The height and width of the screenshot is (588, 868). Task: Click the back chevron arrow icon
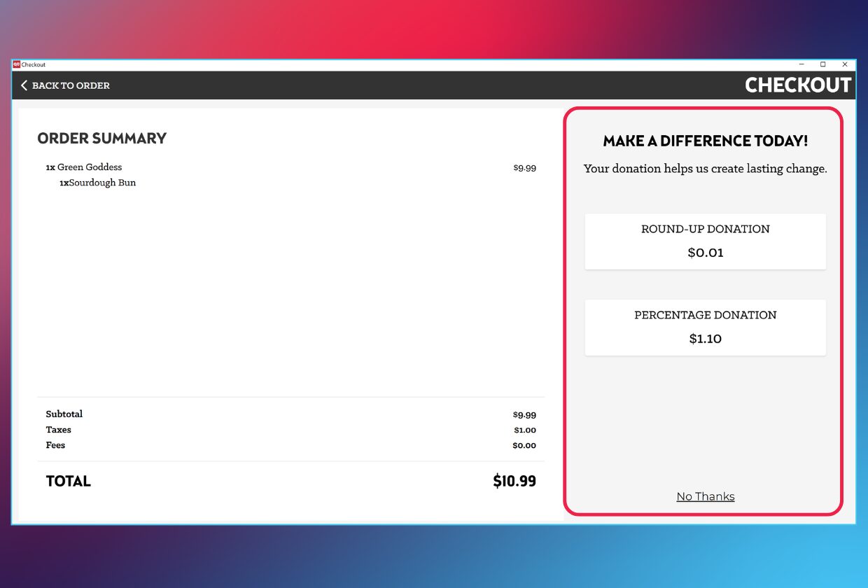coord(24,85)
